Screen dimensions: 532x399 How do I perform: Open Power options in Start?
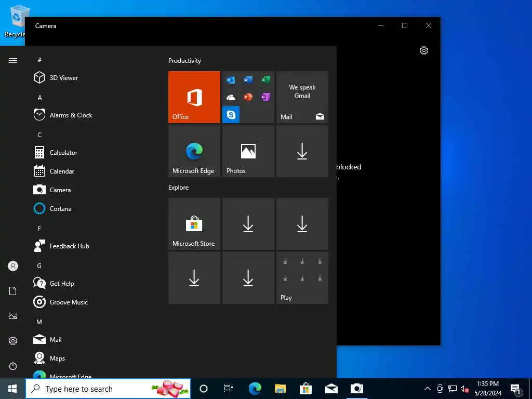click(13, 366)
